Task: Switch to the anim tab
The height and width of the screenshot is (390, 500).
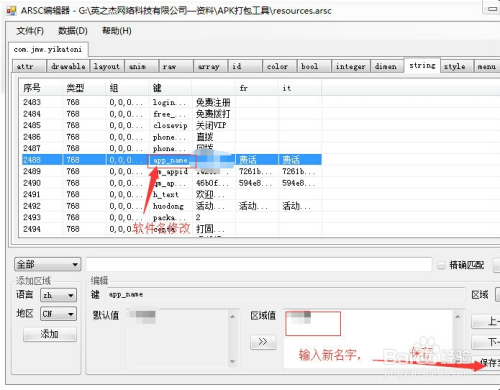Action: click(141, 66)
